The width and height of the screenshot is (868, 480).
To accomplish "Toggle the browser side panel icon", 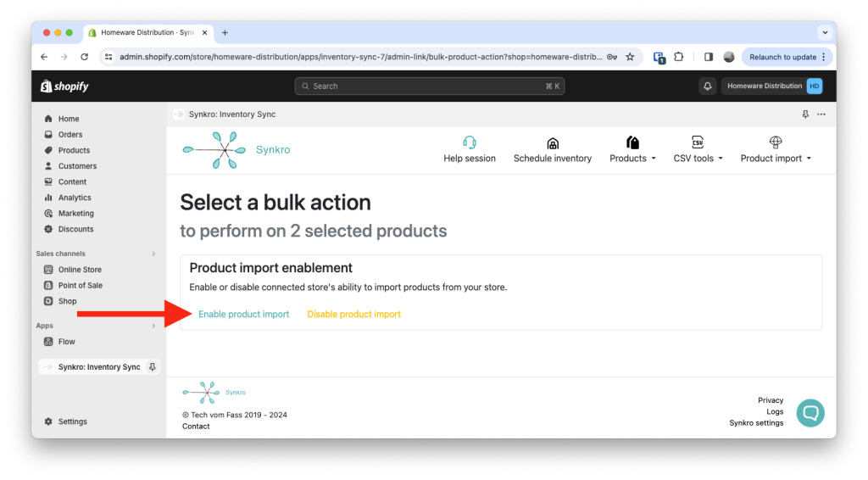I will tap(708, 57).
